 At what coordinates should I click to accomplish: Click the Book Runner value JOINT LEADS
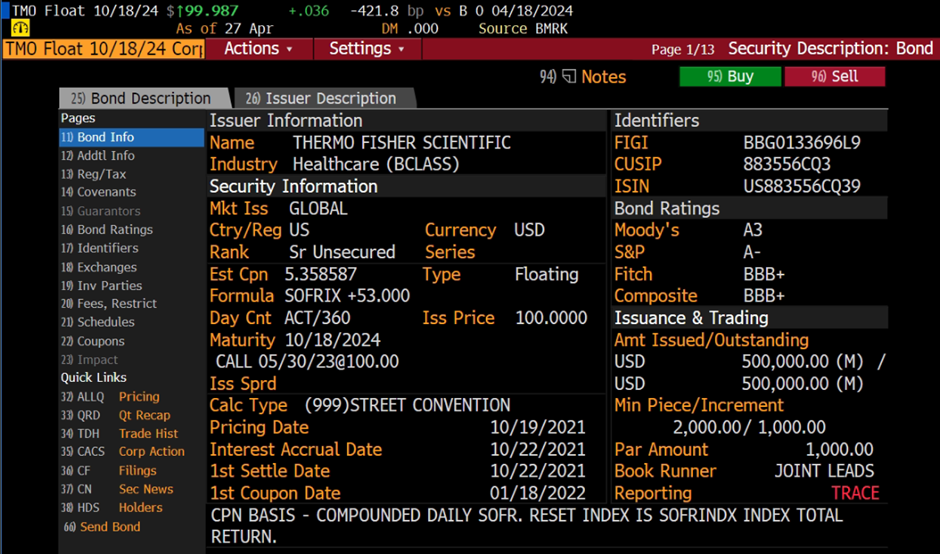click(x=824, y=471)
